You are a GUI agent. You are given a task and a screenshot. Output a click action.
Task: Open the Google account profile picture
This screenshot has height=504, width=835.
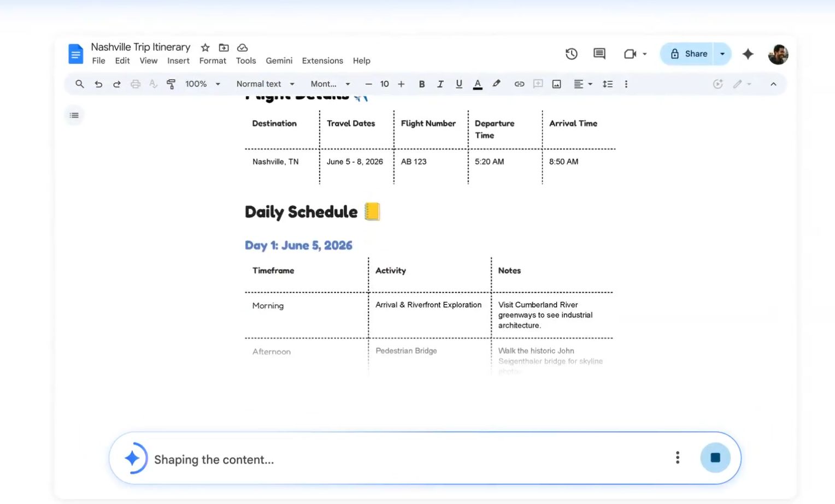tap(778, 54)
